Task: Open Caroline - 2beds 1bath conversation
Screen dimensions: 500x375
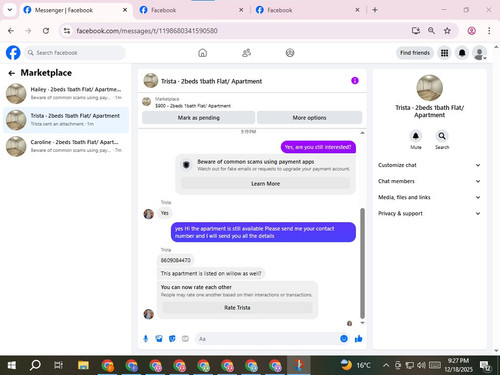Action: pos(66,146)
